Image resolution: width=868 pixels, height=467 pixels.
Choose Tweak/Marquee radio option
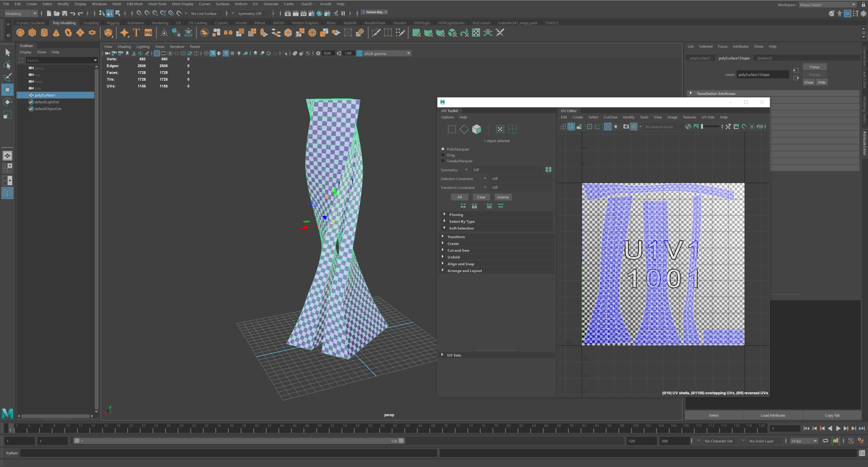(443, 161)
